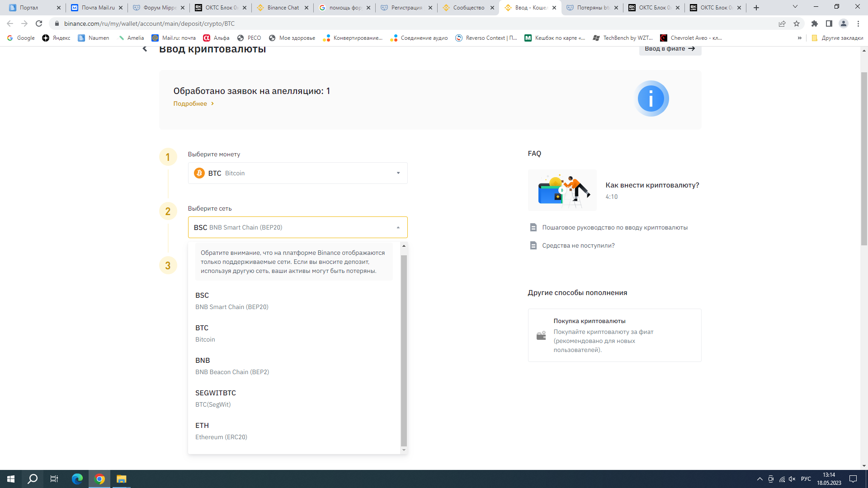Open the Chrome three-dot menu
This screenshot has height=488, width=868.
tap(858, 23)
